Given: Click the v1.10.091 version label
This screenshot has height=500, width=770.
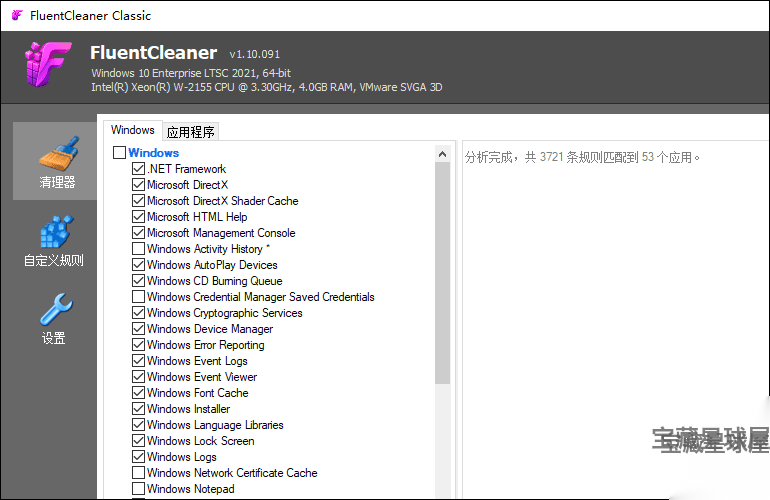Looking at the screenshot, I should click(x=254, y=54).
